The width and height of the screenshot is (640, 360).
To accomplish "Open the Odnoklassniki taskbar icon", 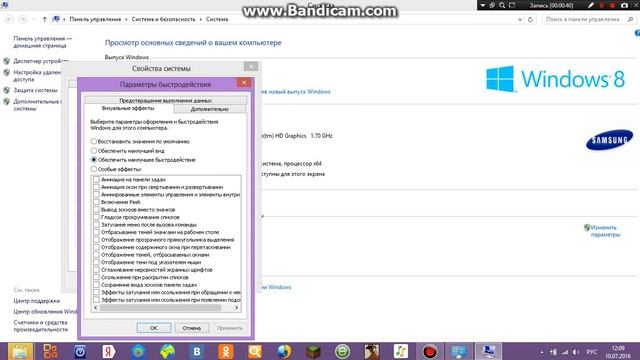I will tap(226, 351).
